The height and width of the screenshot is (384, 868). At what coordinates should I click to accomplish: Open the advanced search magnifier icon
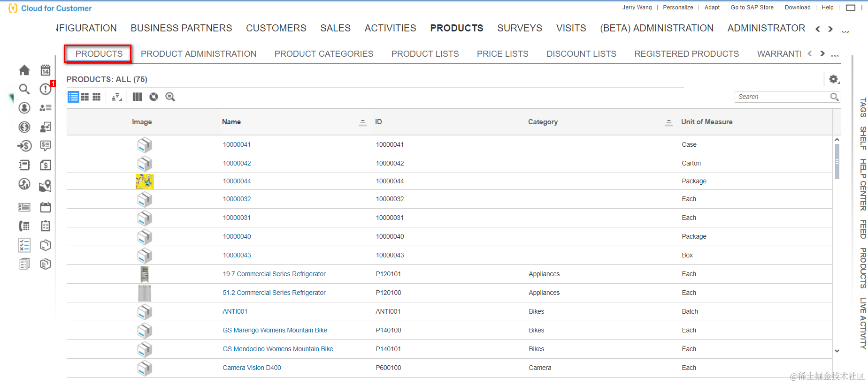tap(170, 97)
